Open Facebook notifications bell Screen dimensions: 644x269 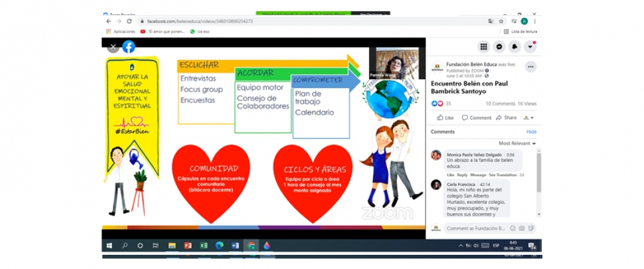(515, 47)
